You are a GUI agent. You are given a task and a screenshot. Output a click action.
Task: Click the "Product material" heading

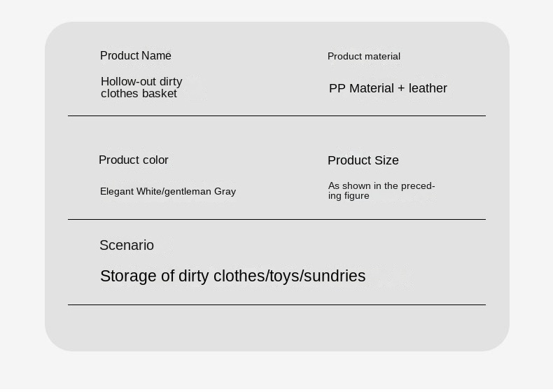(364, 57)
